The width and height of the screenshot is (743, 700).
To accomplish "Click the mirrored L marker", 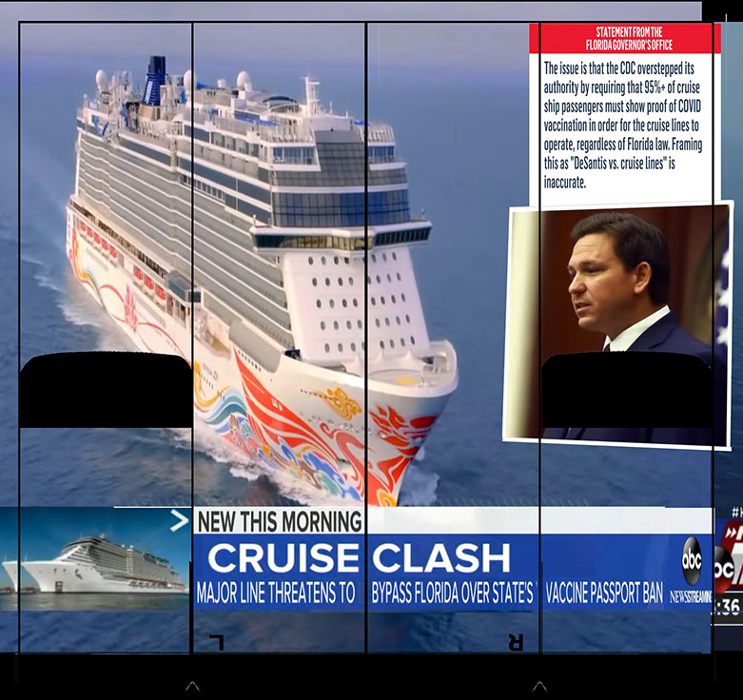I will pyautogui.click(x=217, y=643).
